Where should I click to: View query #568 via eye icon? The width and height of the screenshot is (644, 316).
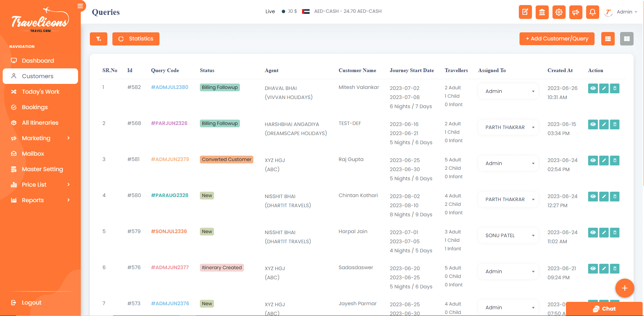593,124
